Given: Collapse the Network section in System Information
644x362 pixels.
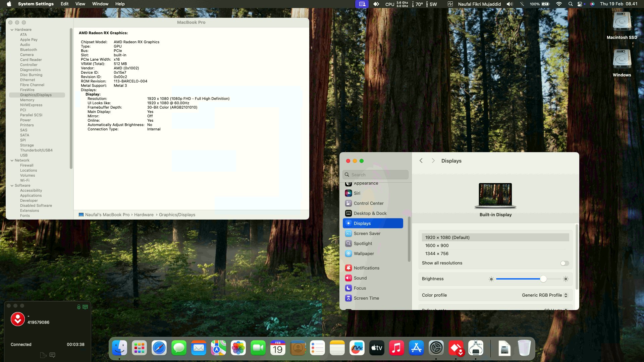Looking at the screenshot, I should tap(12, 160).
